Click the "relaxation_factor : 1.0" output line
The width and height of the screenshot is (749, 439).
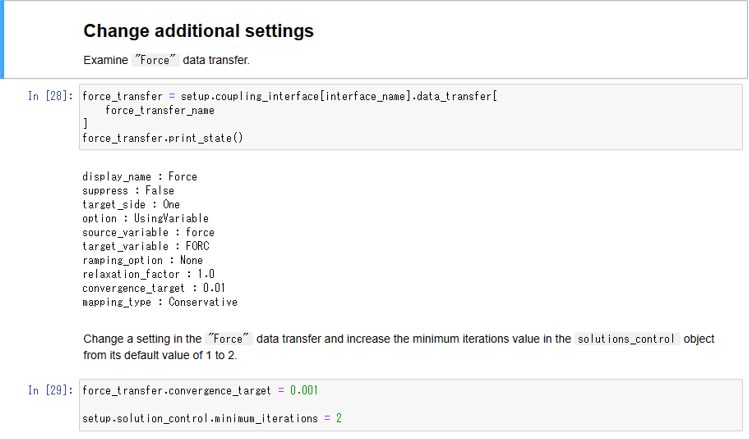click(148, 273)
